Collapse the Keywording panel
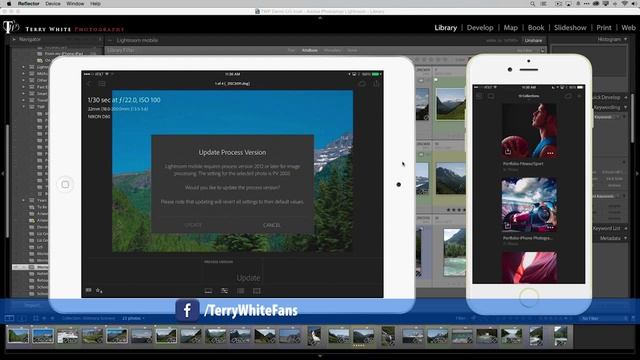640x360 pixels. 626,107
